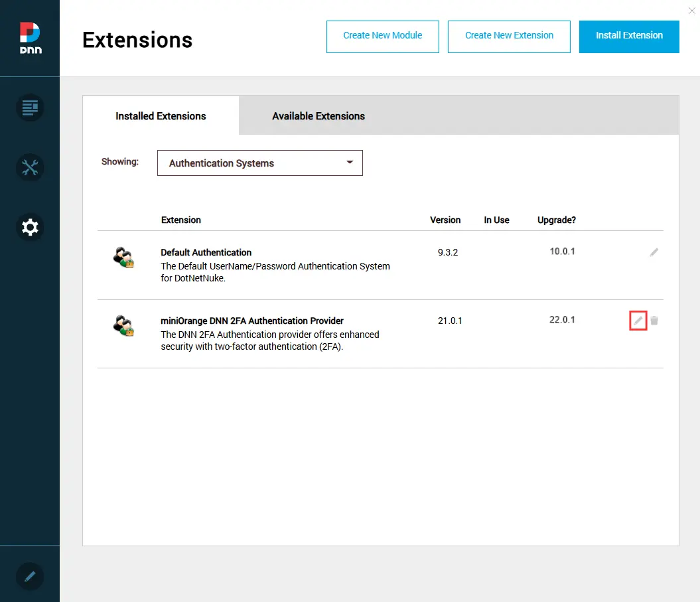This screenshot has height=602, width=700.
Task: Click the Create New Extension button
Action: [509, 37]
